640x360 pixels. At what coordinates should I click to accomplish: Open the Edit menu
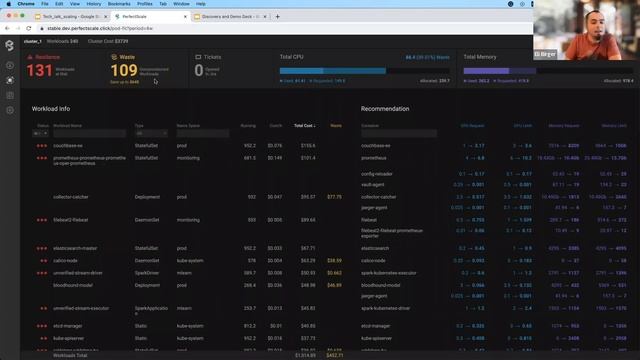pyautogui.click(x=59, y=4)
